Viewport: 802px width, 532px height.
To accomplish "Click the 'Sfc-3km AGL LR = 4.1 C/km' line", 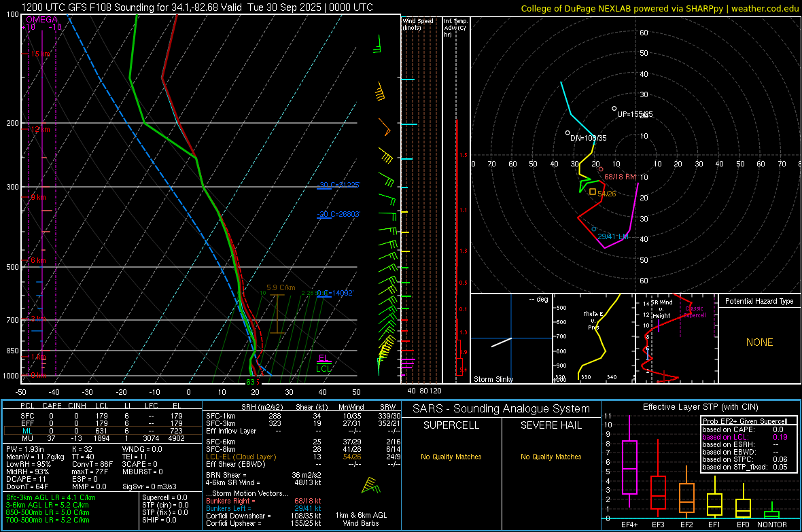I will pyautogui.click(x=51, y=497).
